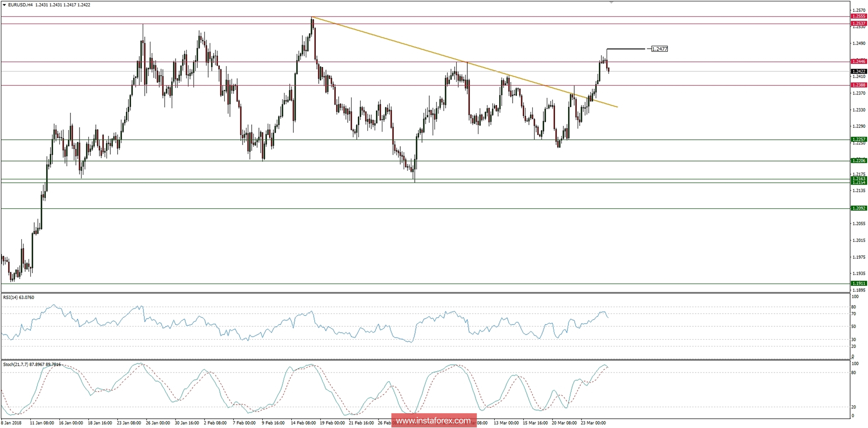
Task: Click the RSI scale value 70
Action: point(854,314)
